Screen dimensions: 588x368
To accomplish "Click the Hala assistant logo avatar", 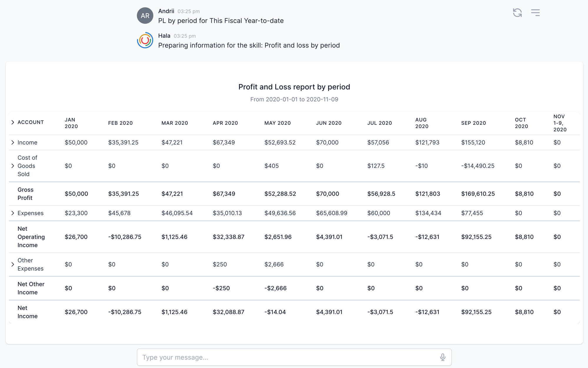I will point(145,40).
